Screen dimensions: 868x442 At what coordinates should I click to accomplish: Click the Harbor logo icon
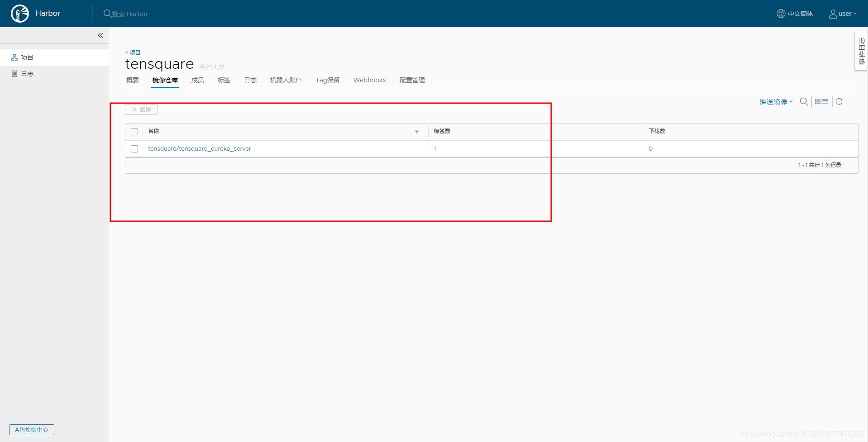click(x=20, y=14)
